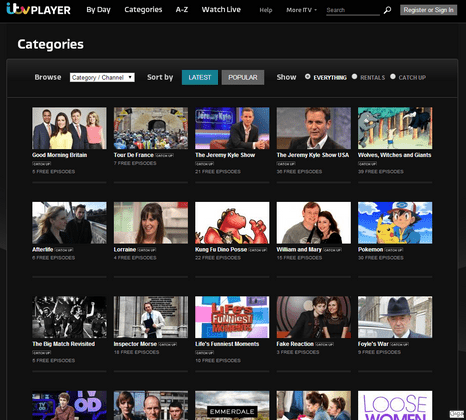Screen dimensions: 466x420
Task: Select the Rentals radio button
Action: (354, 77)
